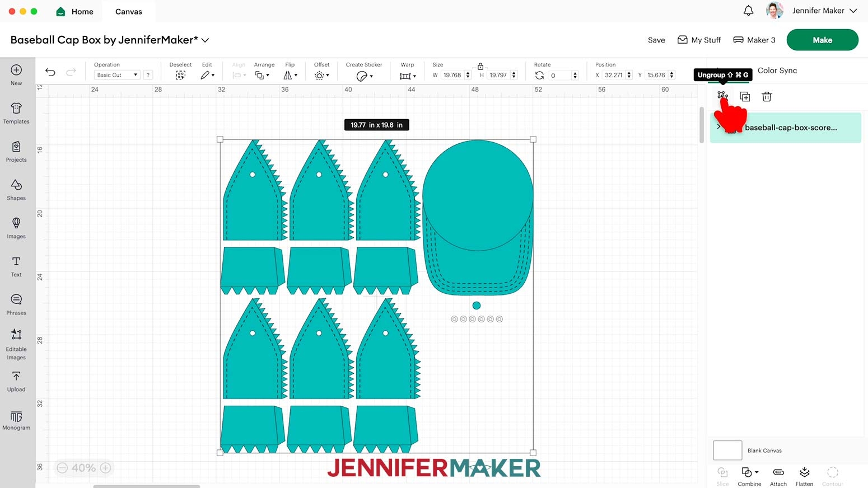Delete the layer with the trash icon

767,96
